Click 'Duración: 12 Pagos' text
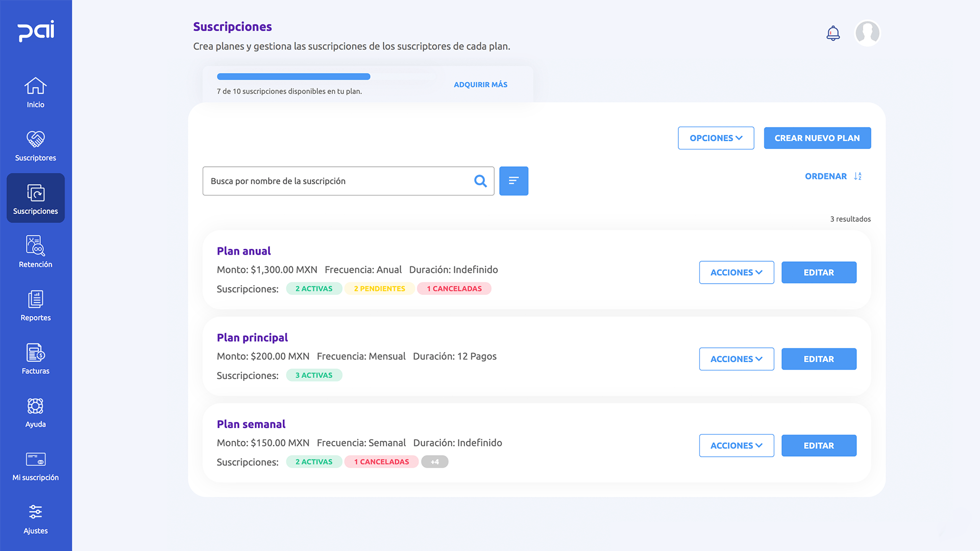Screen dimensions: 980x551 tap(455, 357)
